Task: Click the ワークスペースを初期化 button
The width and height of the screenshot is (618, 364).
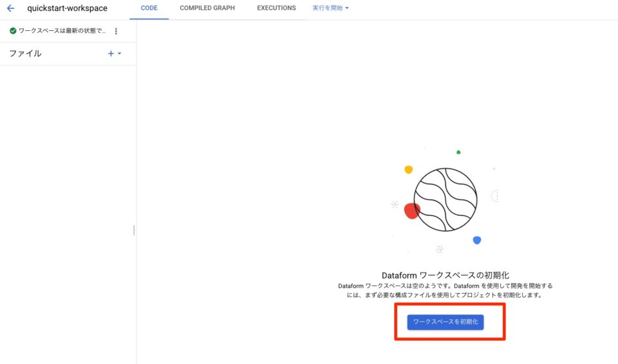Action: [445, 322]
